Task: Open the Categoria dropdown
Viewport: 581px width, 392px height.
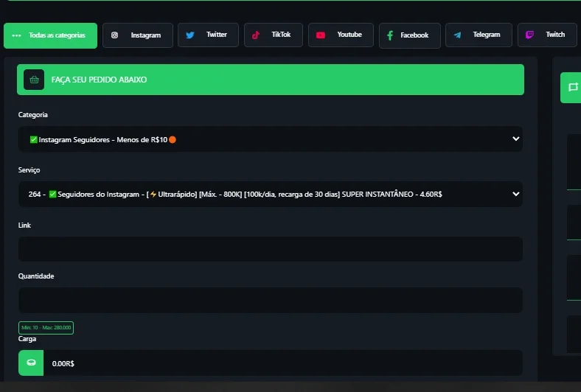Action: [x=271, y=139]
